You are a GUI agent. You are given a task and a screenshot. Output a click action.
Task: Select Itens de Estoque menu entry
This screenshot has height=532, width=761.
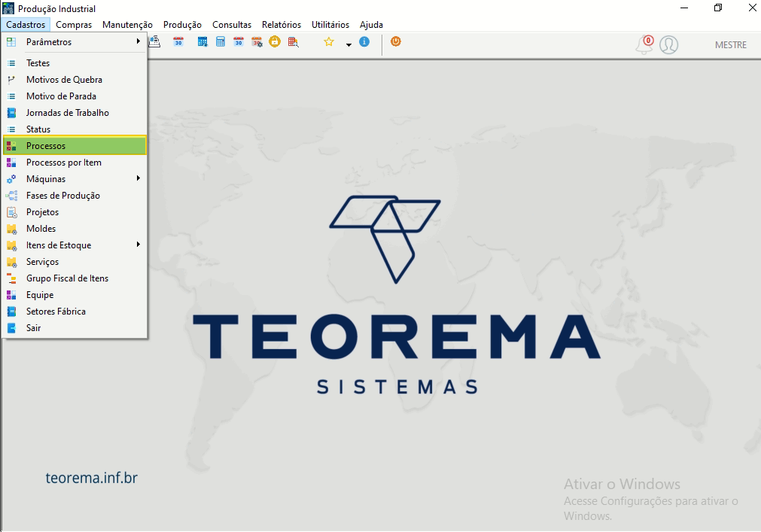tap(75, 245)
